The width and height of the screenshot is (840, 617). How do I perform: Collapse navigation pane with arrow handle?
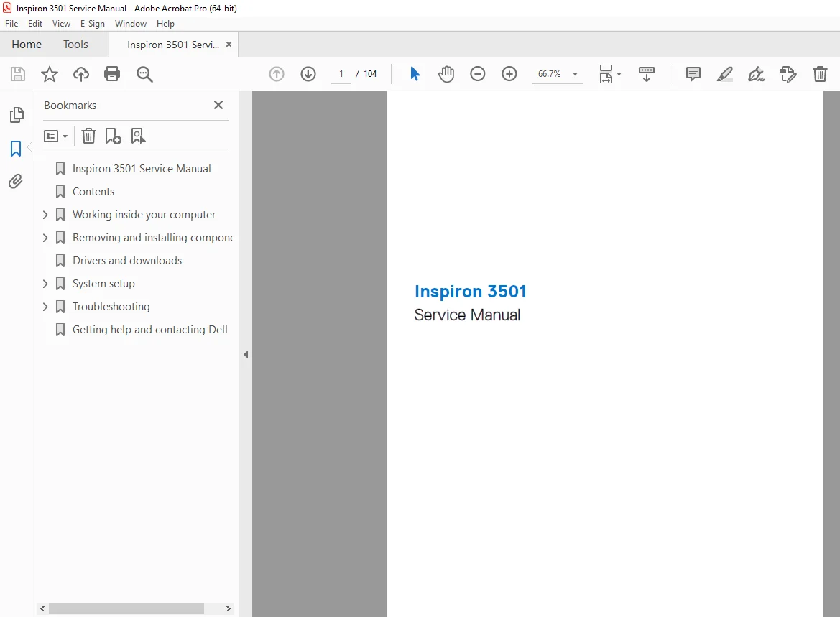(x=245, y=355)
